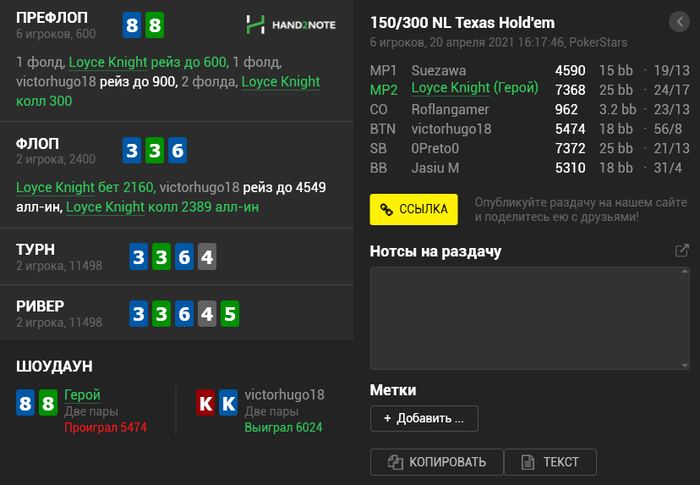
Task: Click the preflop blue 8 card
Action: [x=132, y=25]
